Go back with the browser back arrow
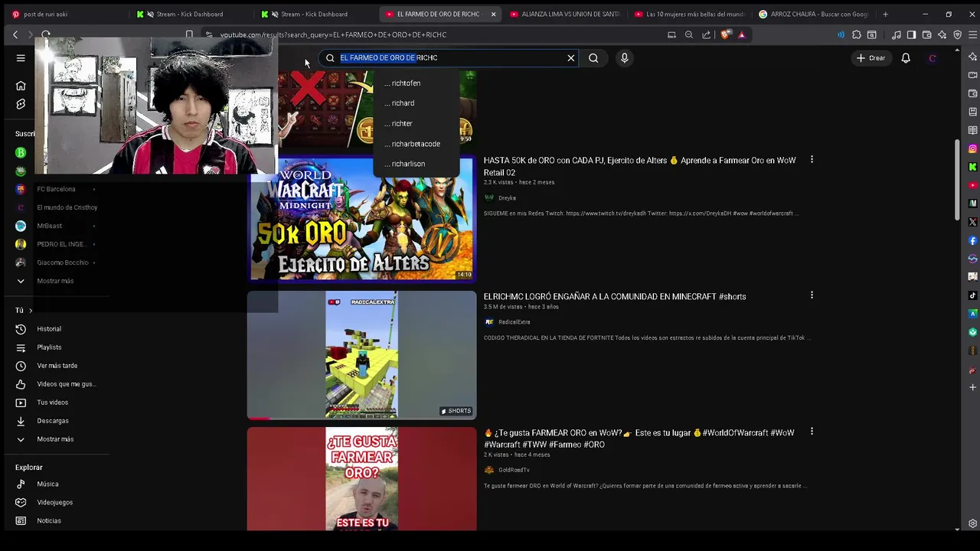The width and height of the screenshot is (980, 551). pos(15,34)
